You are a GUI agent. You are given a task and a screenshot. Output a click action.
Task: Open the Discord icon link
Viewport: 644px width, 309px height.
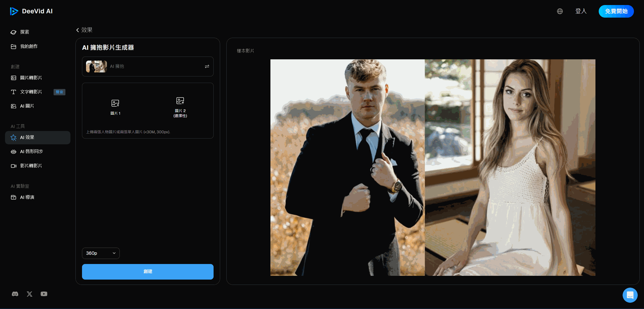point(15,294)
